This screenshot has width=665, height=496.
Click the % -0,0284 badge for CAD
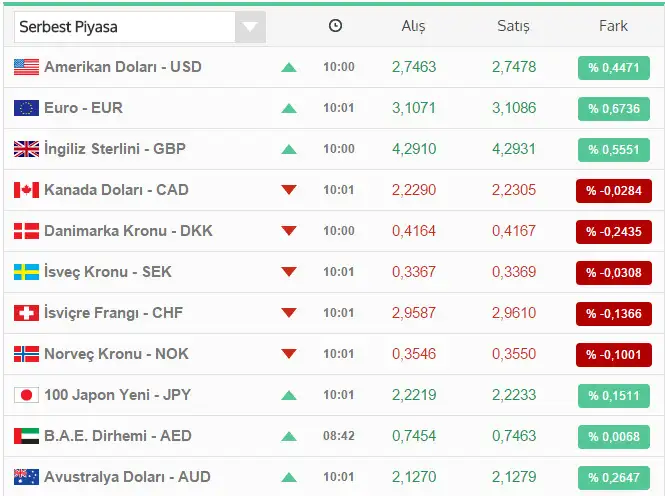point(614,191)
